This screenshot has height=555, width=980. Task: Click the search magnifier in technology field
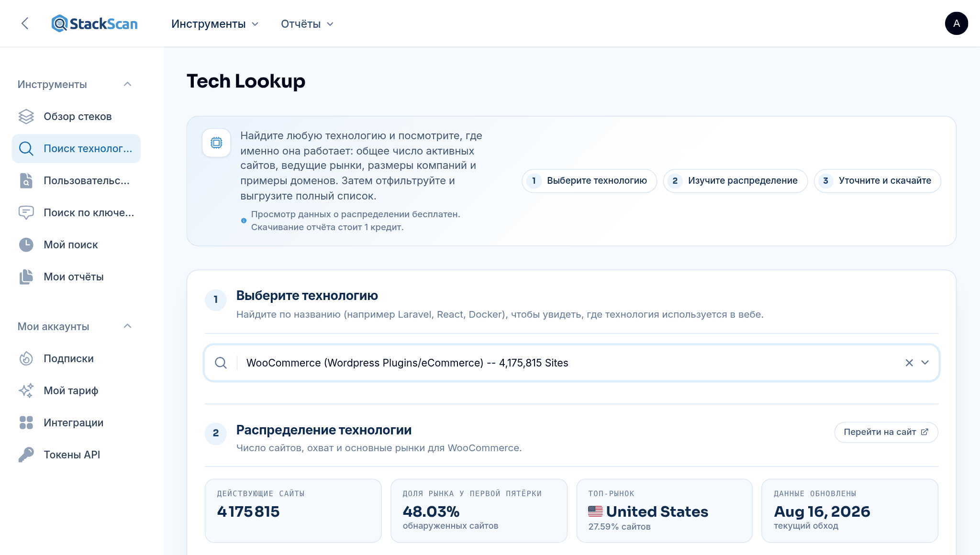(x=221, y=363)
